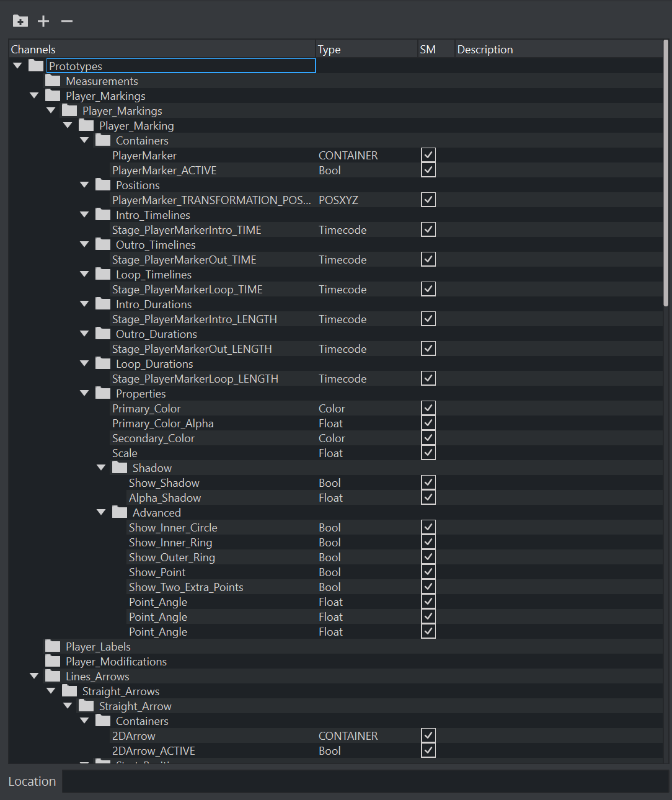The width and height of the screenshot is (672, 800).
Task: Click the plus icon to add channel
Action: (x=43, y=21)
